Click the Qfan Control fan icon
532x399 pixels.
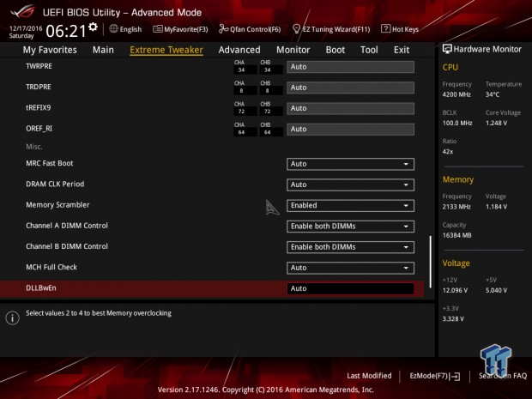223,29
